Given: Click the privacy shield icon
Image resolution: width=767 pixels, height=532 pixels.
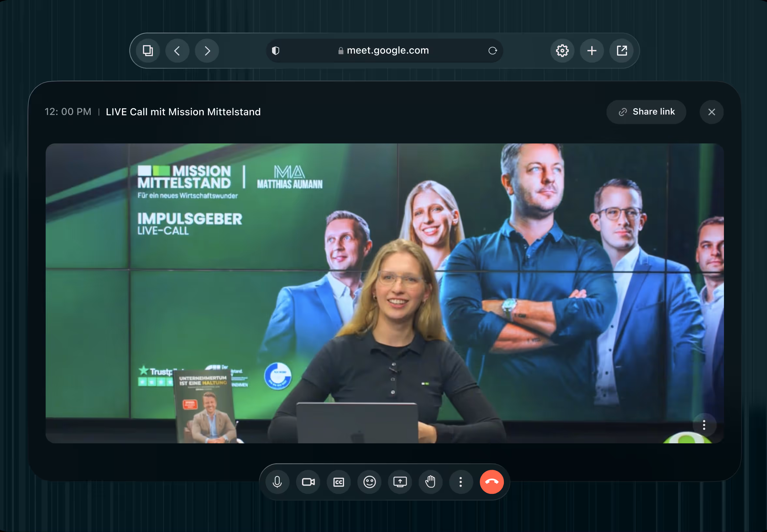Looking at the screenshot, I should (x=276, y=51).
